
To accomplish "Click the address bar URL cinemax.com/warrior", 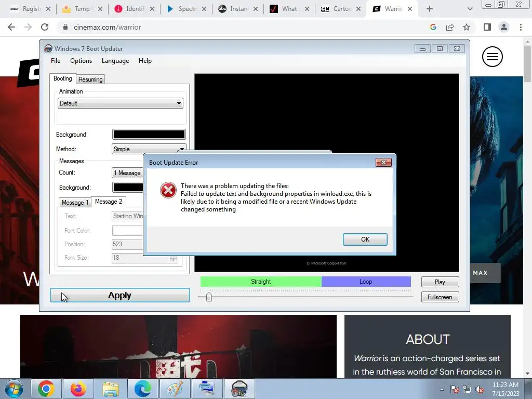I will (107, 27).
